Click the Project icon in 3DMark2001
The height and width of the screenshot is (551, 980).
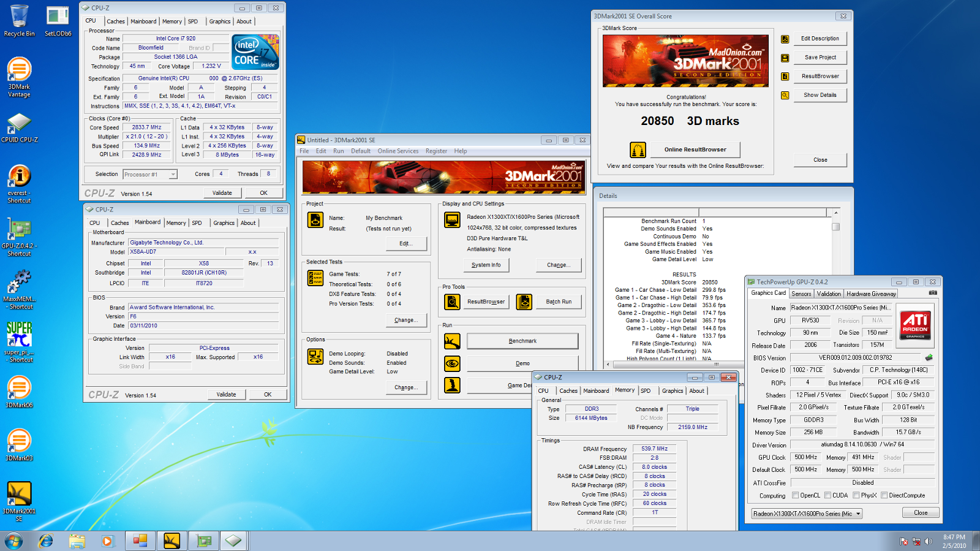pos(315,219)
